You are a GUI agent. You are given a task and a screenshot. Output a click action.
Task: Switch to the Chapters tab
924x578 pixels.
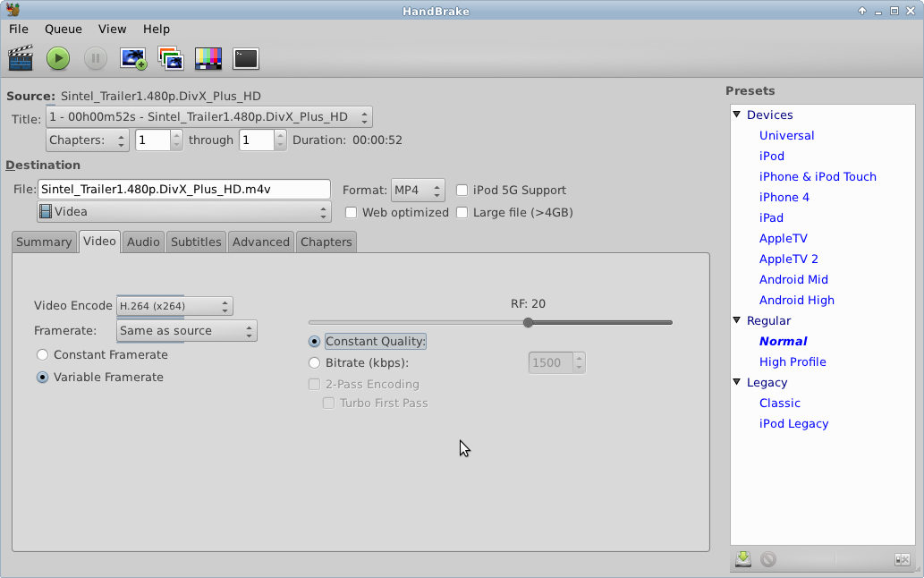click(x=326, y=242)
